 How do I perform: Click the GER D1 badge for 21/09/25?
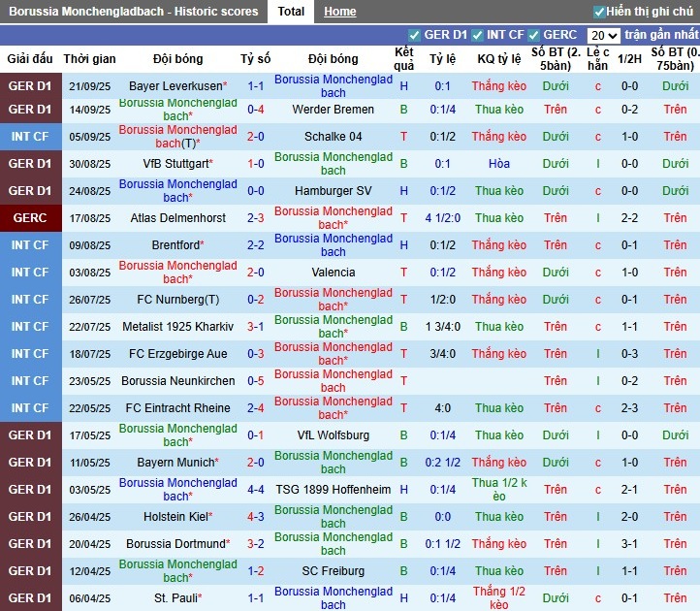point(31,86)
